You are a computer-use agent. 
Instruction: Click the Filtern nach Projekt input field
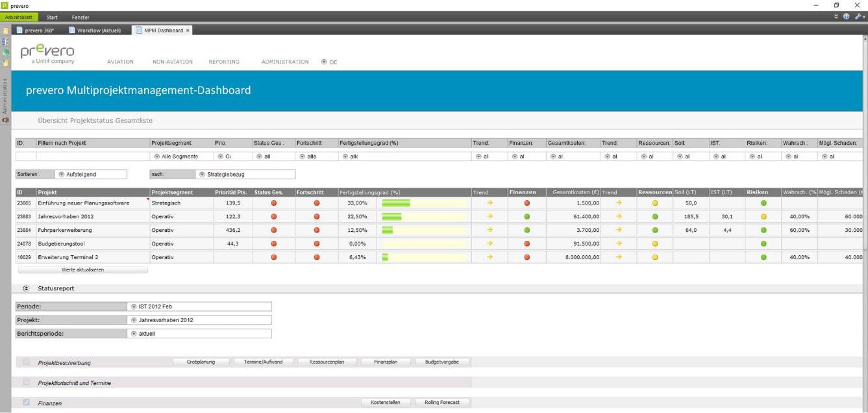[93, 156]
